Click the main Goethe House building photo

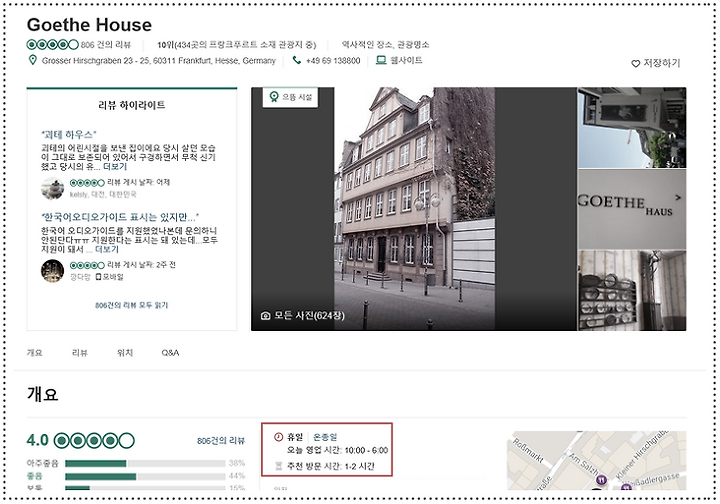[415, 208]
